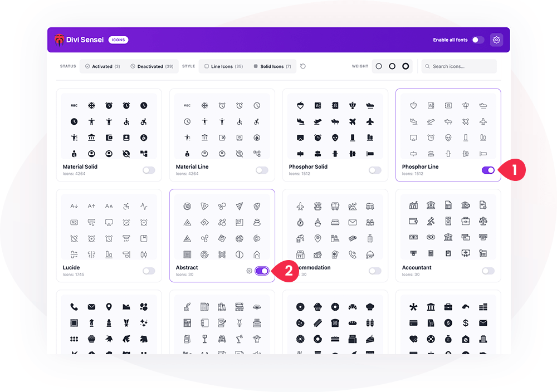This screenshot has height=392, width=557.
Task: Show only Line Icons style
Action: click(x=223, y=66)
